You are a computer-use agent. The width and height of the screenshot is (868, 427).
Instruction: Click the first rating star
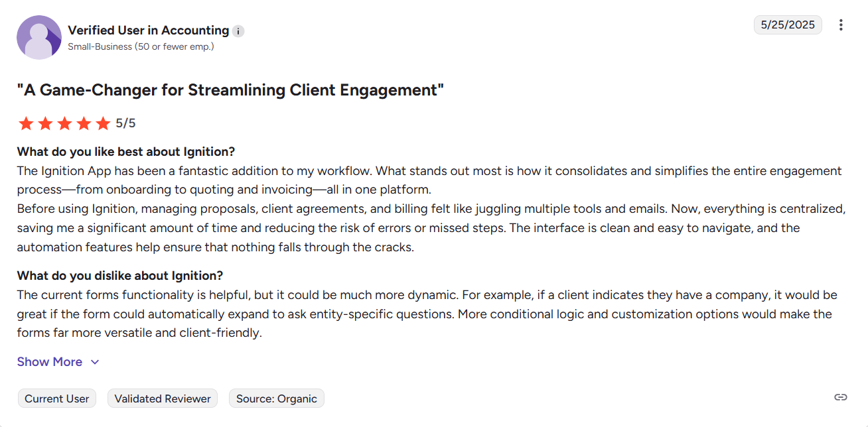coord(26,123)
